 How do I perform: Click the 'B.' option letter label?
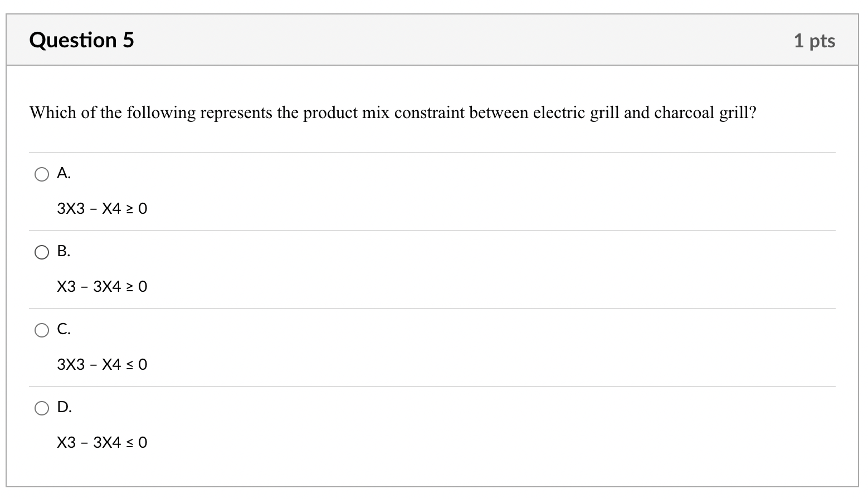[64, 252]
